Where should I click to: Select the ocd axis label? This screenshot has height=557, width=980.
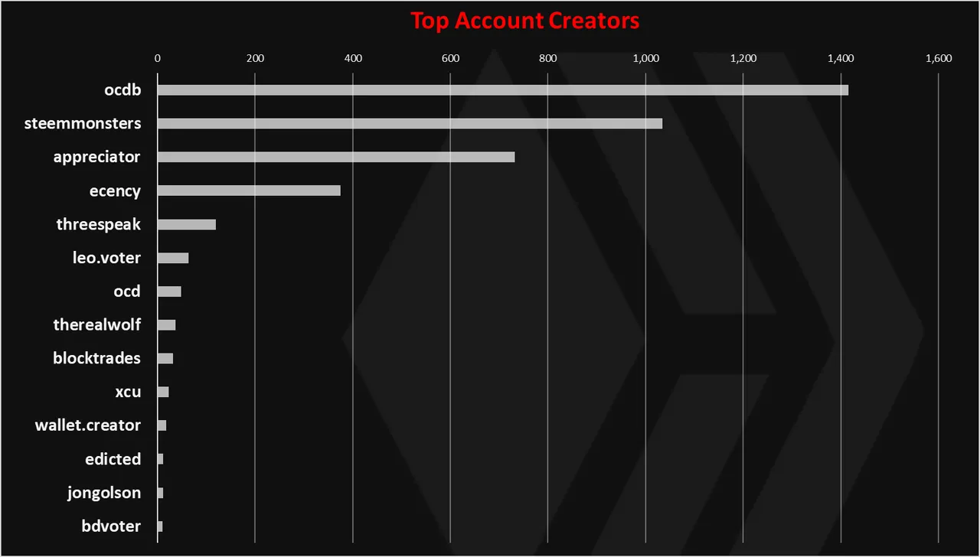(x=127, y=292)
